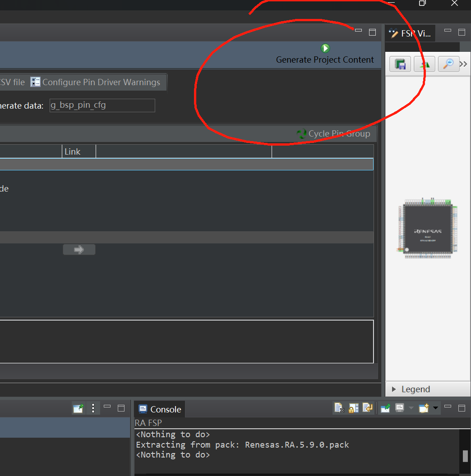The image size is (471, 476).
Task: Switch to the FSP Visualization tab
Action: (x=410, y=33)
